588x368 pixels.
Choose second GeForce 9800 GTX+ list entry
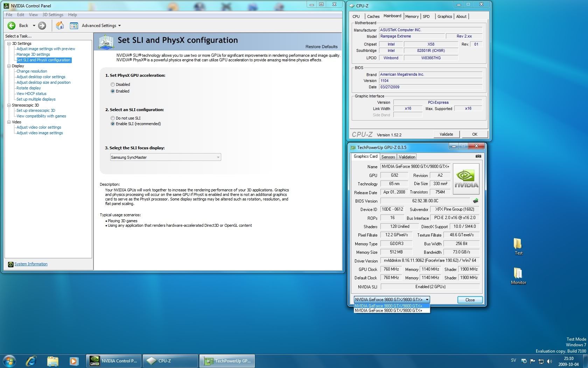[392, 311]
